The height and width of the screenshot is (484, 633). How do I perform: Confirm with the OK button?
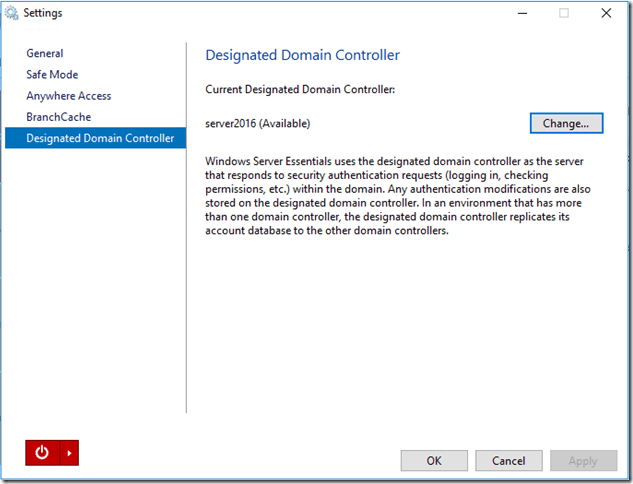[434, 461]
